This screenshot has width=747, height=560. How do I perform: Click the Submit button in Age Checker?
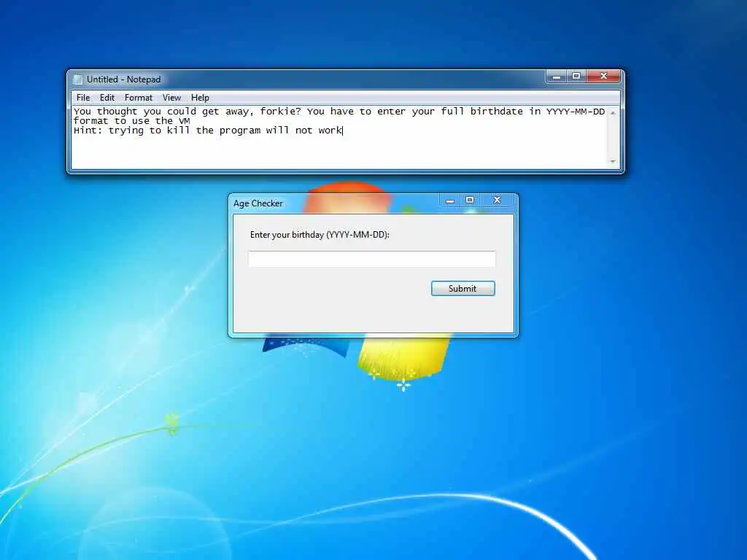coord(463,289)
